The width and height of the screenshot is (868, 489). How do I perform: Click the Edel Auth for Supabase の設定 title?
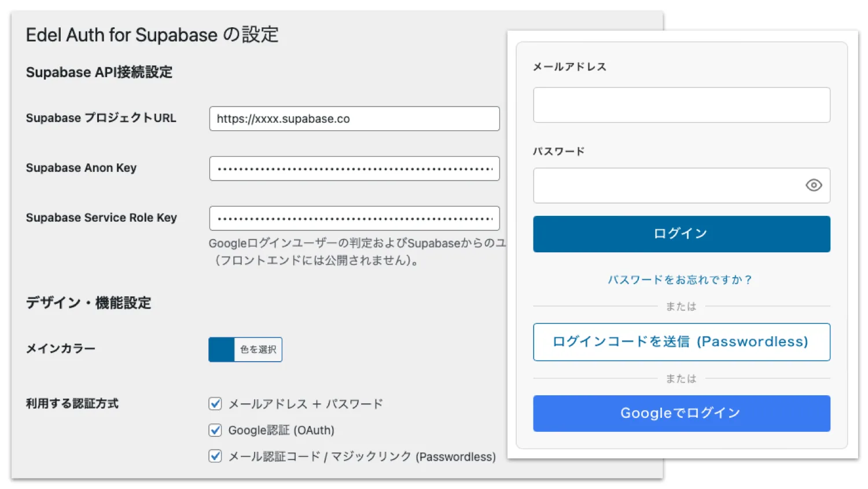coord(152,35)
